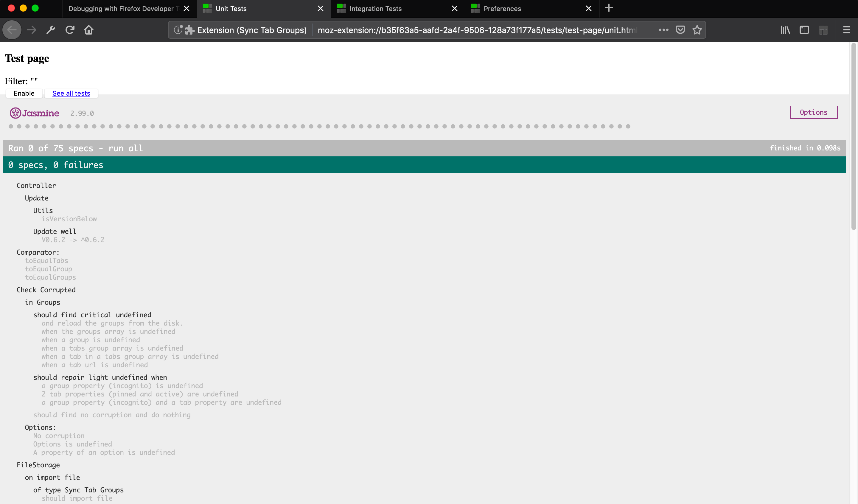Open the Jasmine Options dropdown
This screenshot has width=858, height=504.
coord(813,112)
